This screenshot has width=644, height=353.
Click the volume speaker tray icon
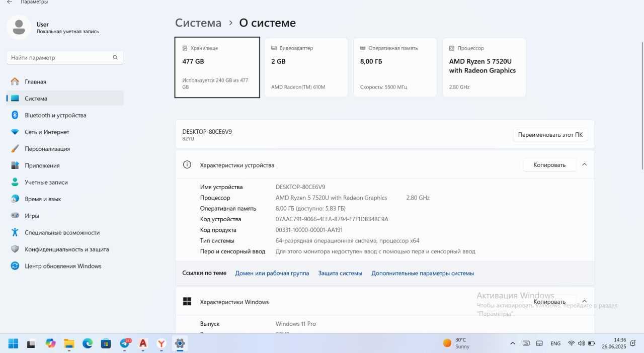[581, 343]
